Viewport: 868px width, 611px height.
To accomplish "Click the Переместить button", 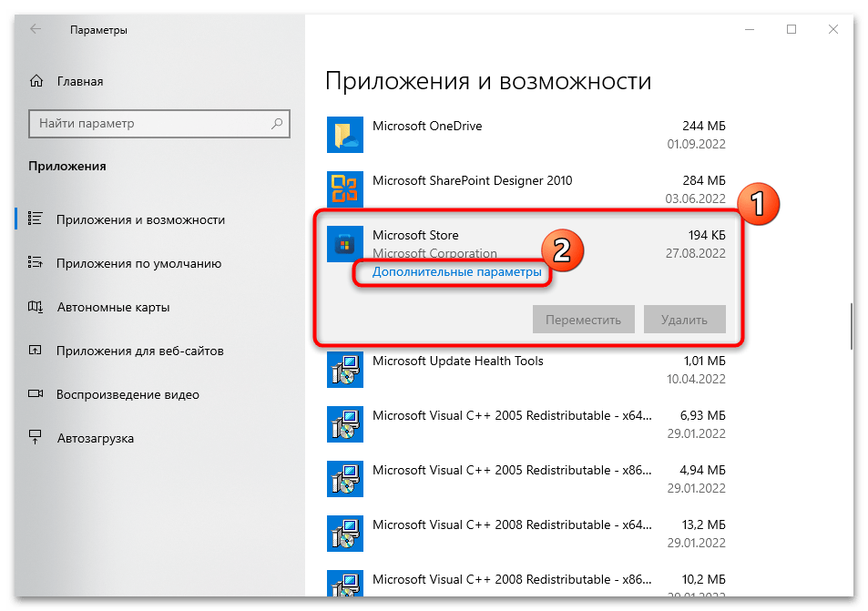I will [584, 320].
